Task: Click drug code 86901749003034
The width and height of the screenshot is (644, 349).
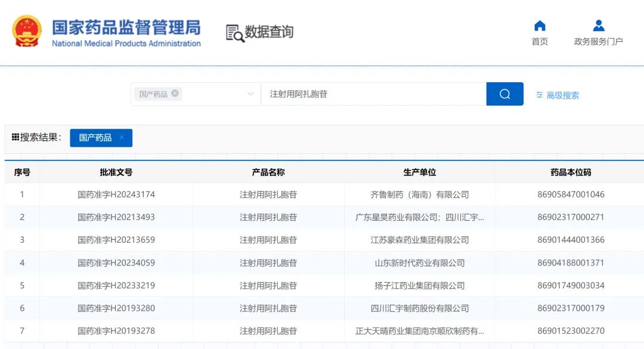Action: (x=571, y=286)
